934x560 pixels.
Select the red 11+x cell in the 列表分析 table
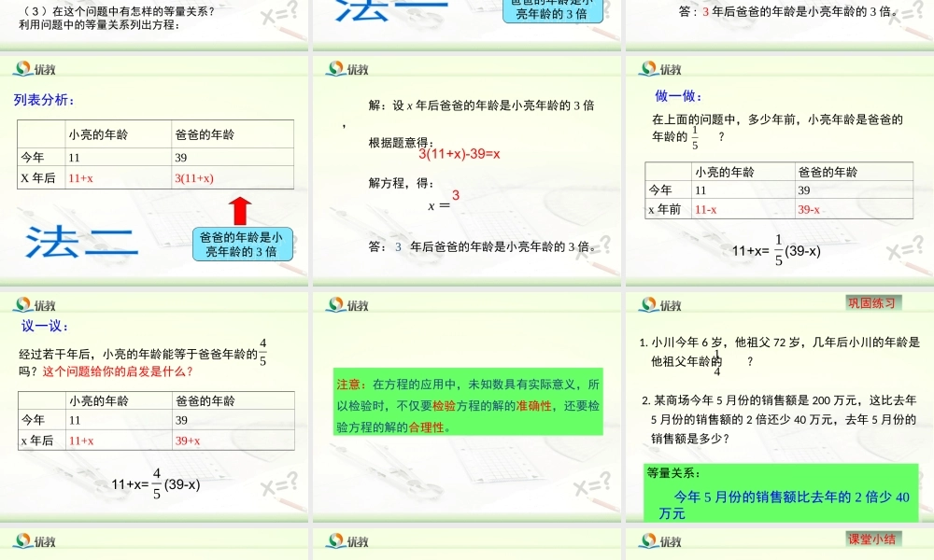click(x=78, y=176)
